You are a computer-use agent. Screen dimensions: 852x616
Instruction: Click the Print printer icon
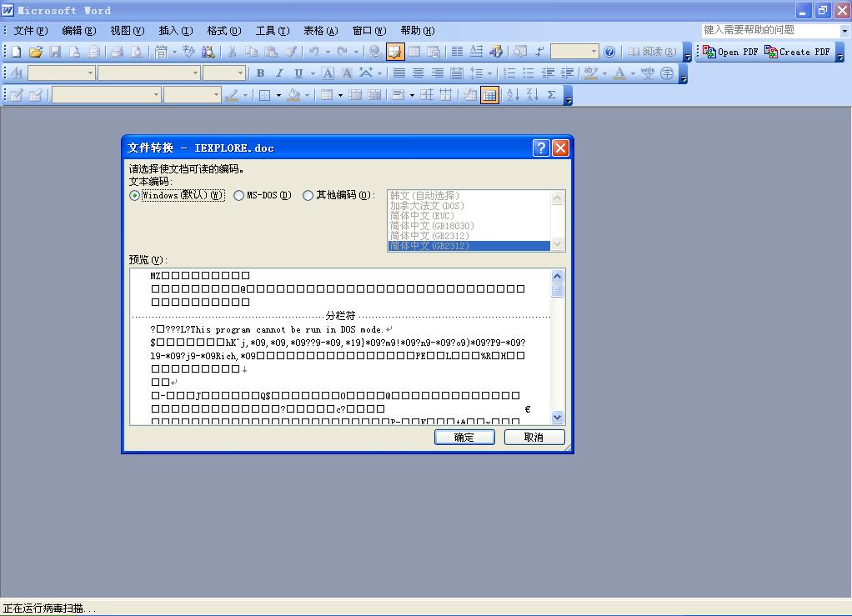[117, 52]
